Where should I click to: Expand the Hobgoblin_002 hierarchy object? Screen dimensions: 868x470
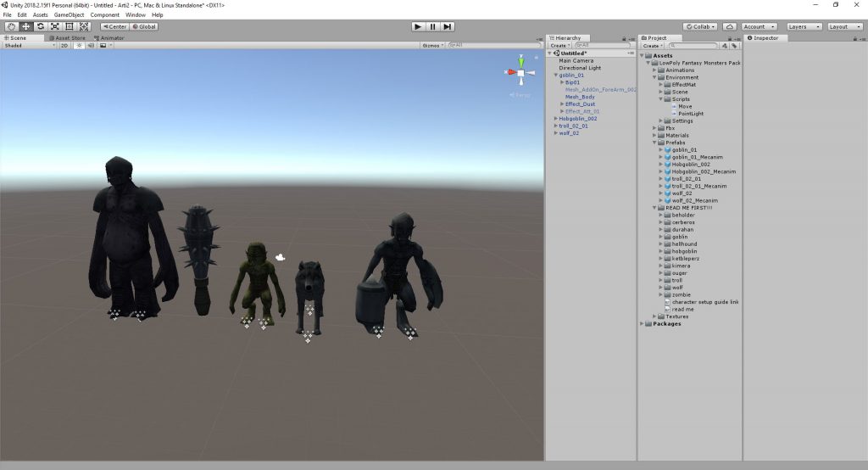(556, 118)
